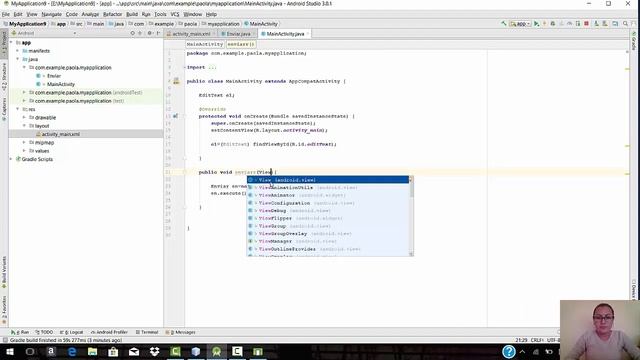The width and height of the screenshot is (640, 360).
Task: Open the Messages tool window
Action: (x=181, y=332)
